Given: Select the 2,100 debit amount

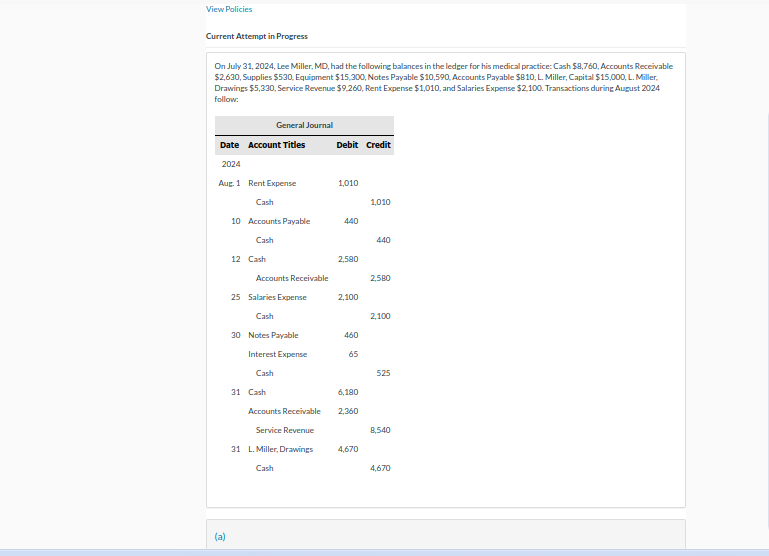Looking at the screenshot, I should click(348, 298).
